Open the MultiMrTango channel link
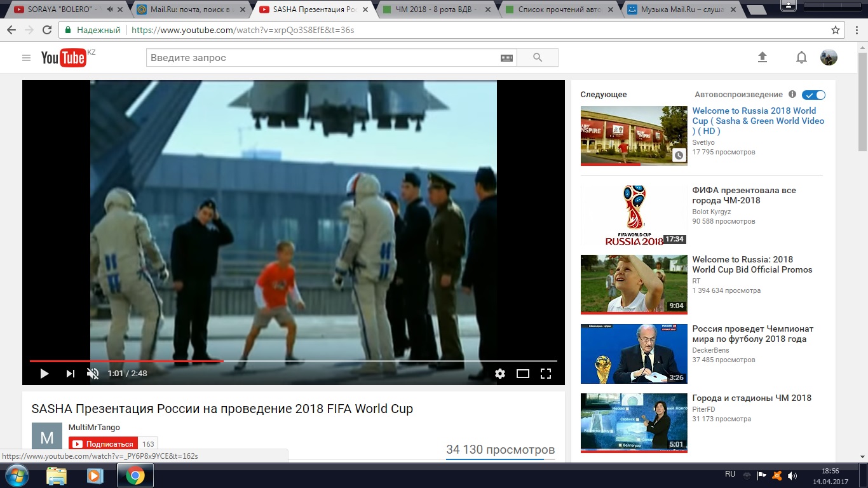Viewport: 868px width, 488px height. point(94,428)
